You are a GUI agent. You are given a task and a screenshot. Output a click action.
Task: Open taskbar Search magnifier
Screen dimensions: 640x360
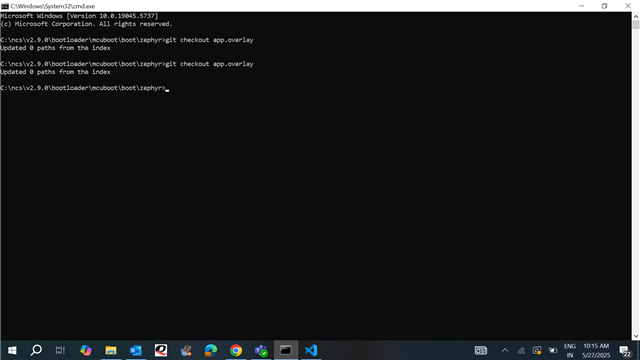point(36,350)
